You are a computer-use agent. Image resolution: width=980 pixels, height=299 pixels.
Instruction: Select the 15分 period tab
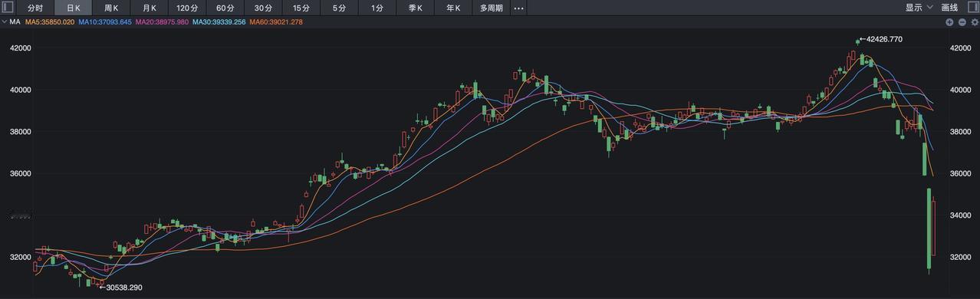tap(301, 8)
